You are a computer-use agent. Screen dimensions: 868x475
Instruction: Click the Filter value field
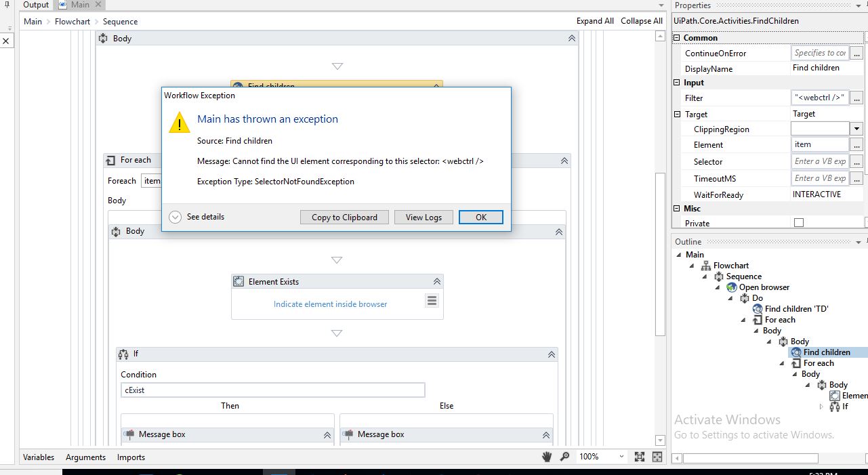(821, 98)
